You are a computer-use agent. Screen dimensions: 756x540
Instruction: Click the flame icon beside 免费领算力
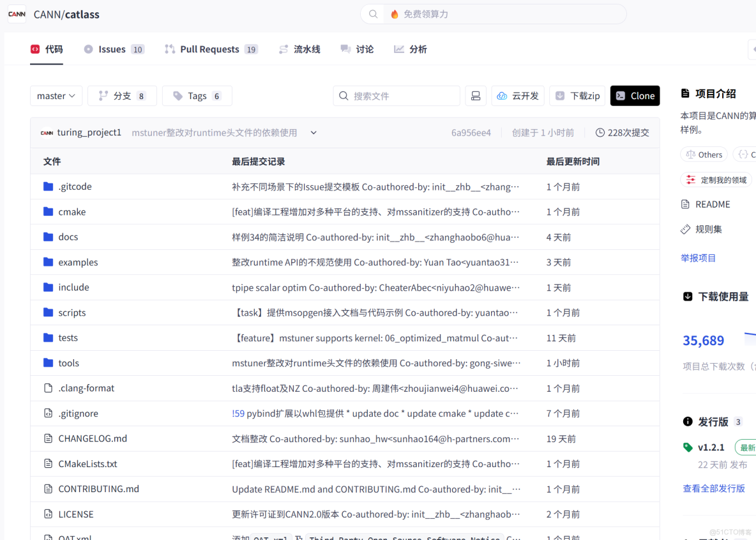pyautogui.click(x=395, y=13)
